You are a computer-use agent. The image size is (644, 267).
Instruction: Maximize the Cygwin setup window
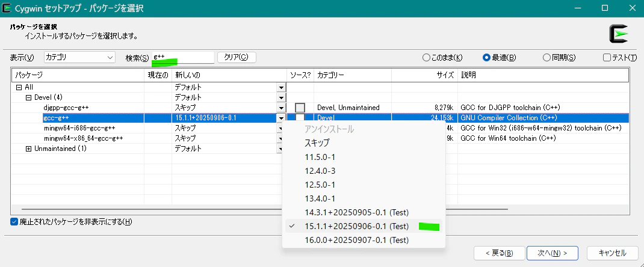point(604,8)
